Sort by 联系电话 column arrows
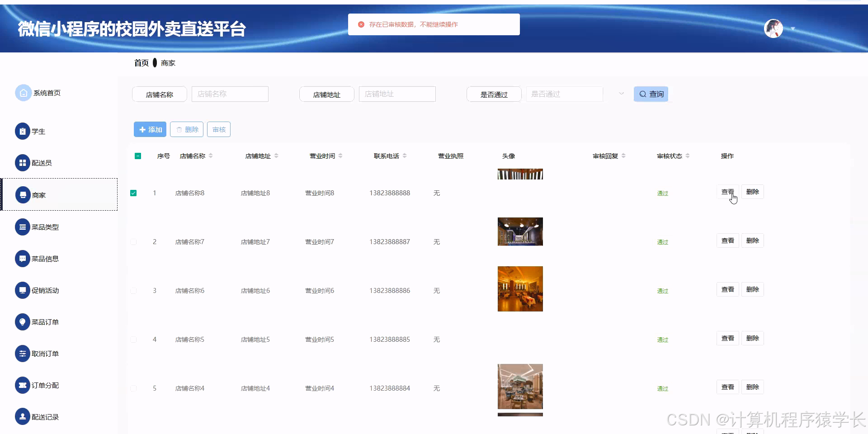Viewport: 868px width, 434px height. pos(405,156)
